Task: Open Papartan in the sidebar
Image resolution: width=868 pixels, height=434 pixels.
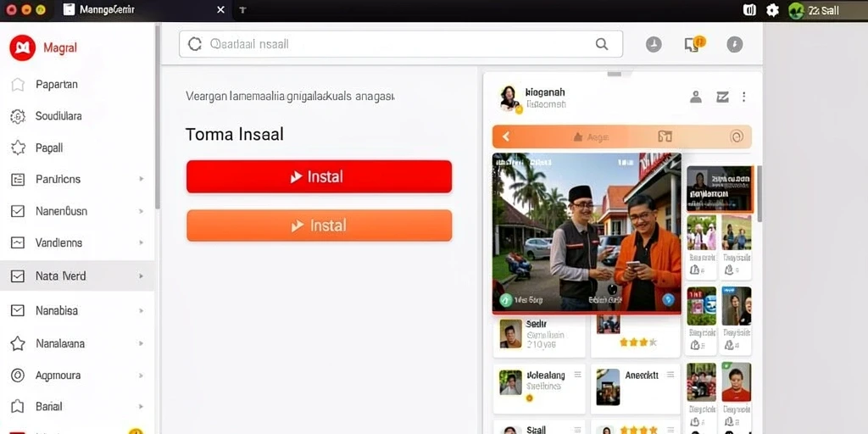Action: pyautogui.click(x=57, y=85)
